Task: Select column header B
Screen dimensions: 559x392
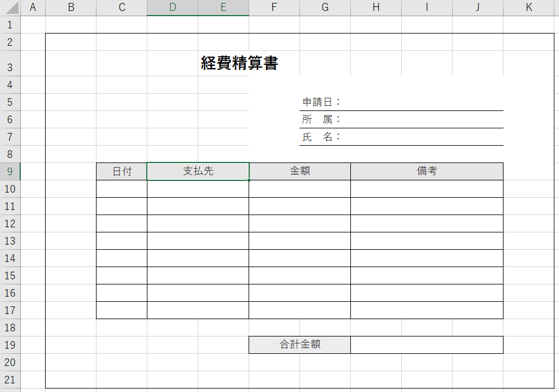Action: point(71,8)
